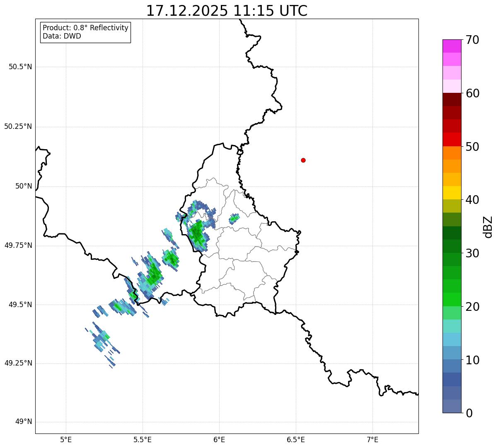
Task: Click the red radar site marker dot
Action: coord(303,160)
